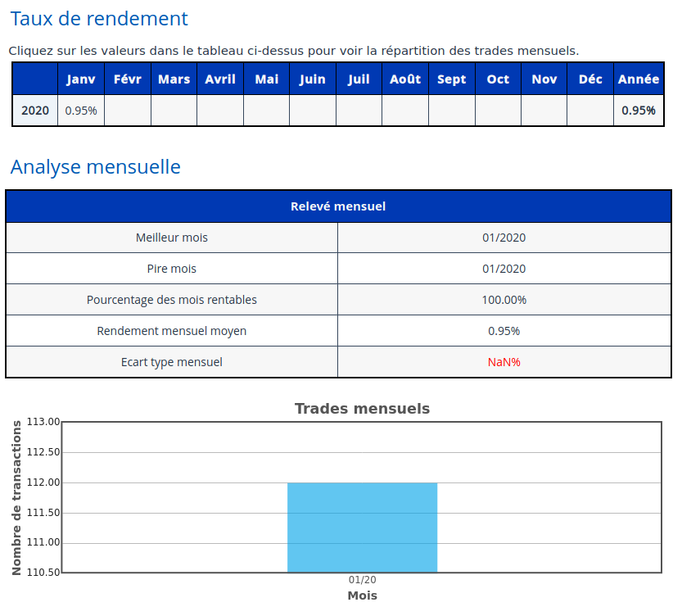Click the bold 0.95% yearly total cell
Image resolution: width=682 pixels, height=616 pixels.
[x=638, y=111]
